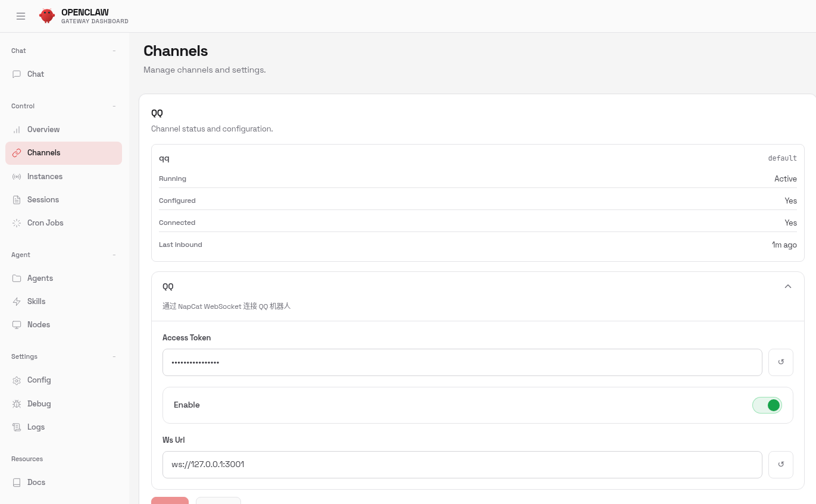Open the Sessions page
The width and height of the screenshot is (816, 504).
pyautogui.click(x=64, y=200)
